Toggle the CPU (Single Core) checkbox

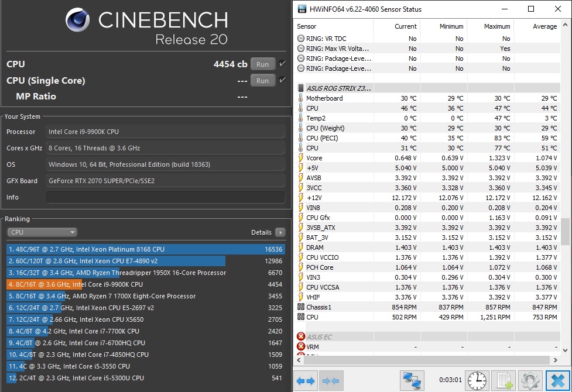coord(282,80)
